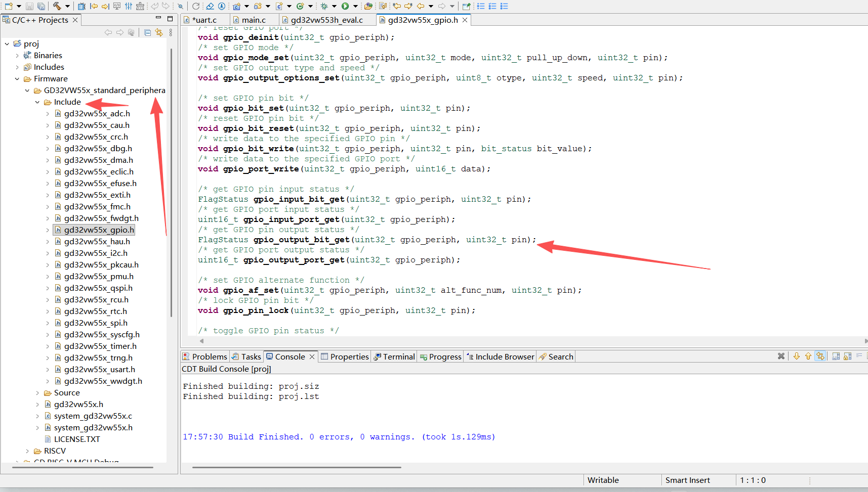868x492 pixels.
Task: Click the up arrow Previous Error icon in Console
Action: [x=808, y=356]
